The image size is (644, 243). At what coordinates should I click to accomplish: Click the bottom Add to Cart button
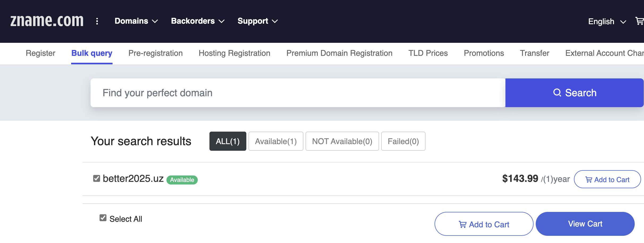click(484, 224)
